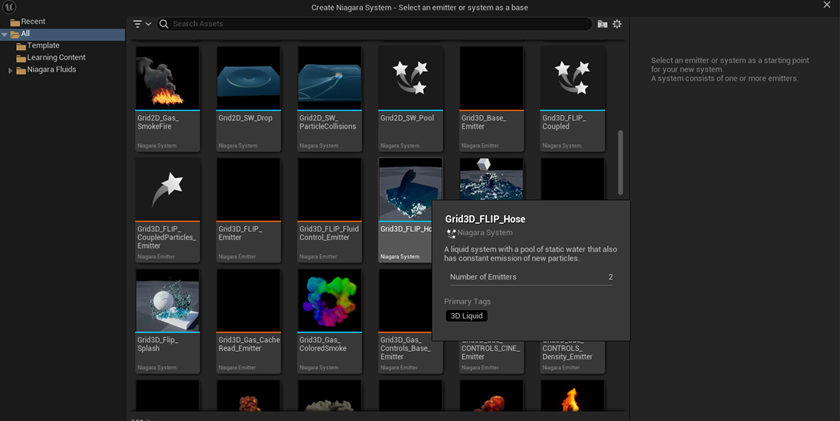Select the Grid3D_FLIP_Coupled star icon asset
This screenshot has height=421, width=840.
573,79
